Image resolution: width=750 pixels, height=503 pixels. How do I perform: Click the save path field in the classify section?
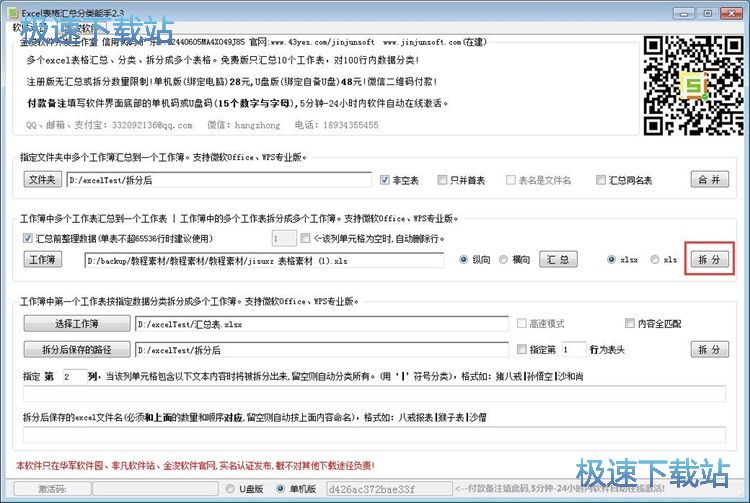point(321,350)
